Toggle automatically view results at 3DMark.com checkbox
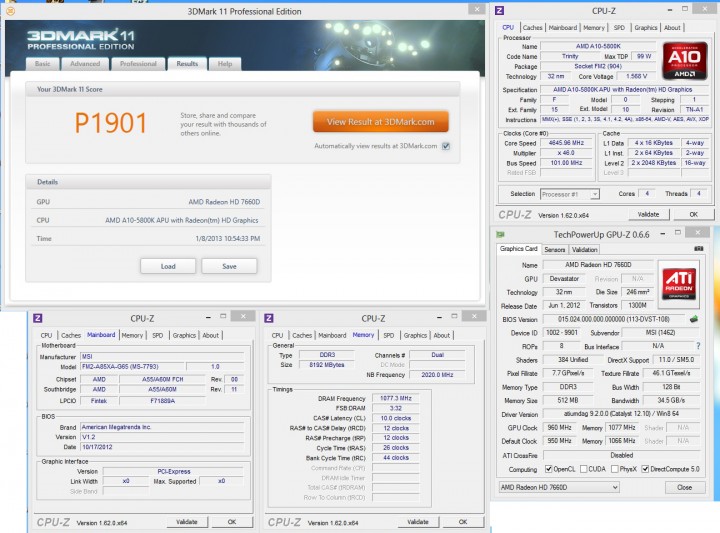 [x=446, y=146]
